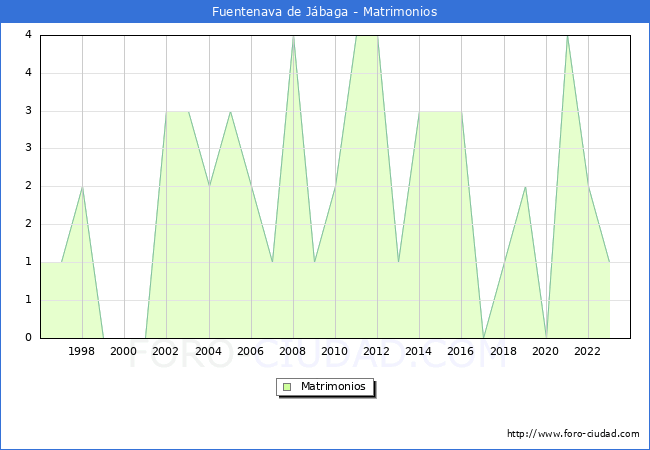Select the 1998 x-axis label
The image size is (650, 450).
(x=82, y=351)
